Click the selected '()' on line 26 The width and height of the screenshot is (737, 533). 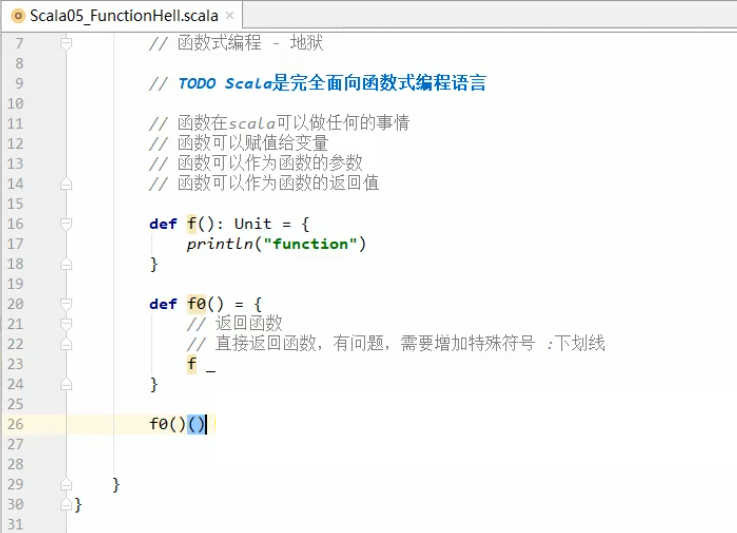click(196, 424)
